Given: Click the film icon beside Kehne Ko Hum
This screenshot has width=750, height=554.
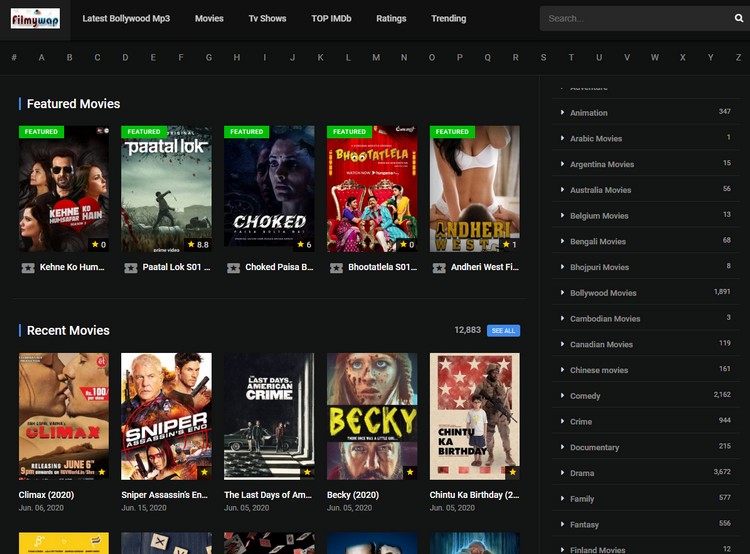Looking at the screenshot, I should pyautogui.click(x=28, y=268).
